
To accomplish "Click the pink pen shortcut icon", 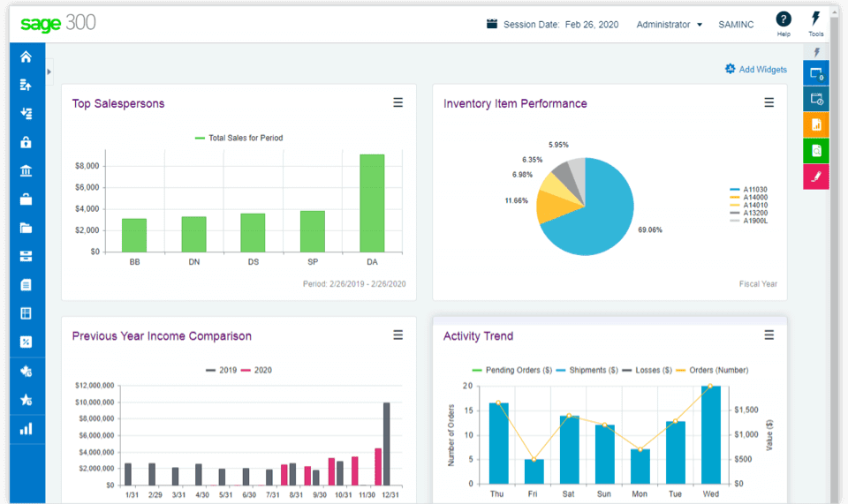I will (816, 177).
